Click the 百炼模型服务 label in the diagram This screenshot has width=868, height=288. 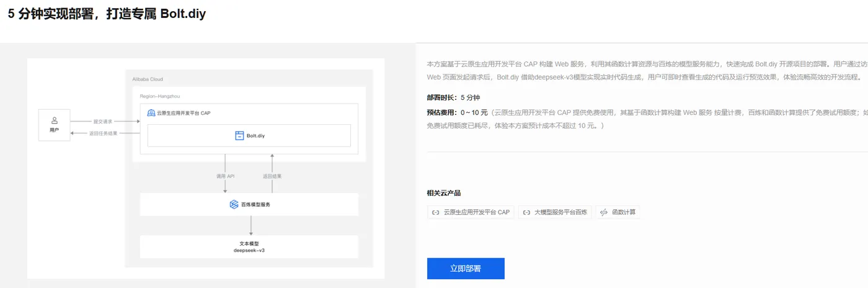tap(256, 204)
